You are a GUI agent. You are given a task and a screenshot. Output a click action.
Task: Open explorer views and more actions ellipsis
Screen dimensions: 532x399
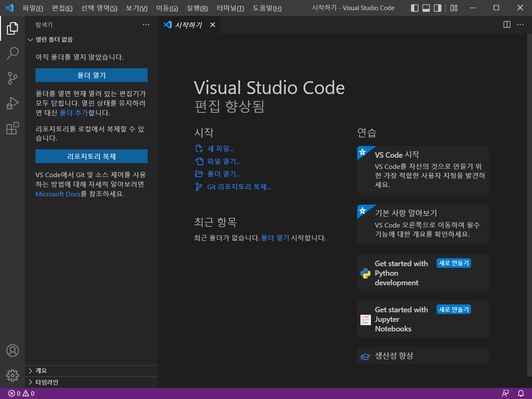[146, 25]
